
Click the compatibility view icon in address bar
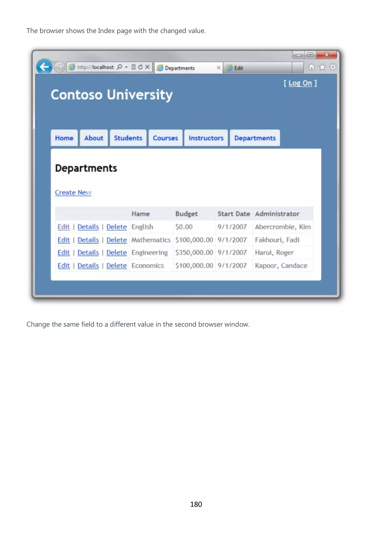pos(133,67)
